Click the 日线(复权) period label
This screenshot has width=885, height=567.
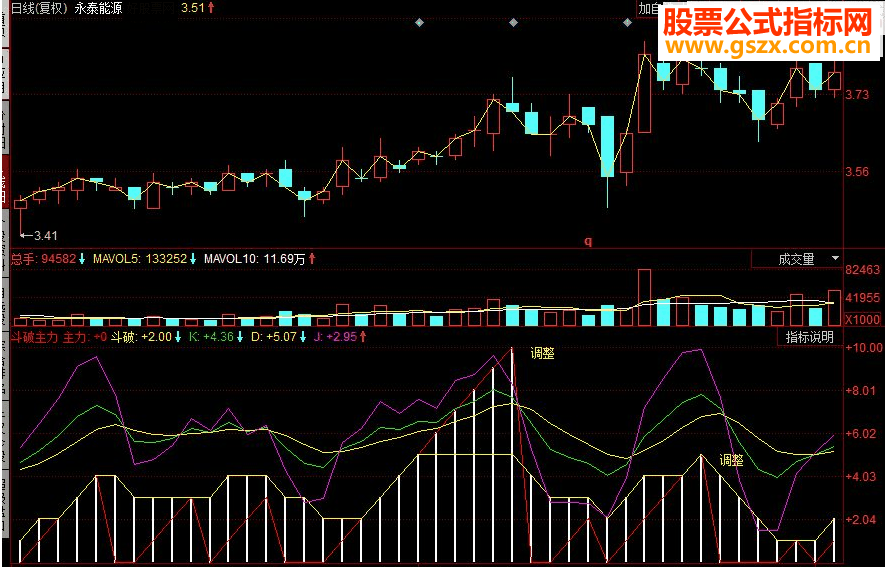point(40,8)
